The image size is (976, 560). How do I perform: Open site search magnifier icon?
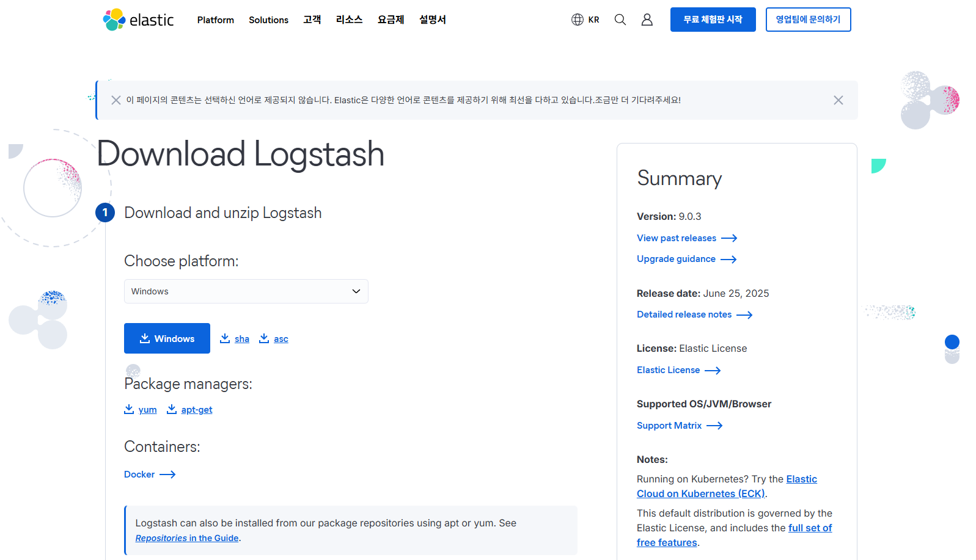(x=620, y=20)
